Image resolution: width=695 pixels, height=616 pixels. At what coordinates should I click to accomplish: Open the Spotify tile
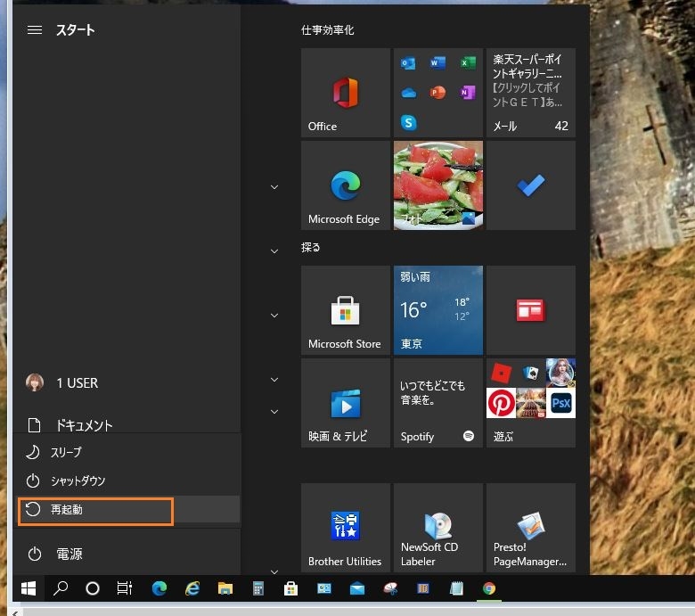coord(437,403)
